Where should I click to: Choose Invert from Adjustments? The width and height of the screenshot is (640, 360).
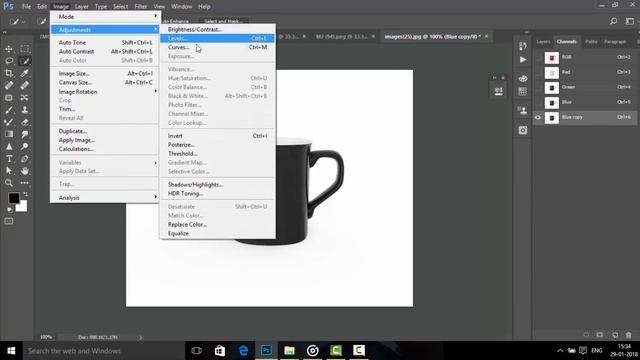218,136
